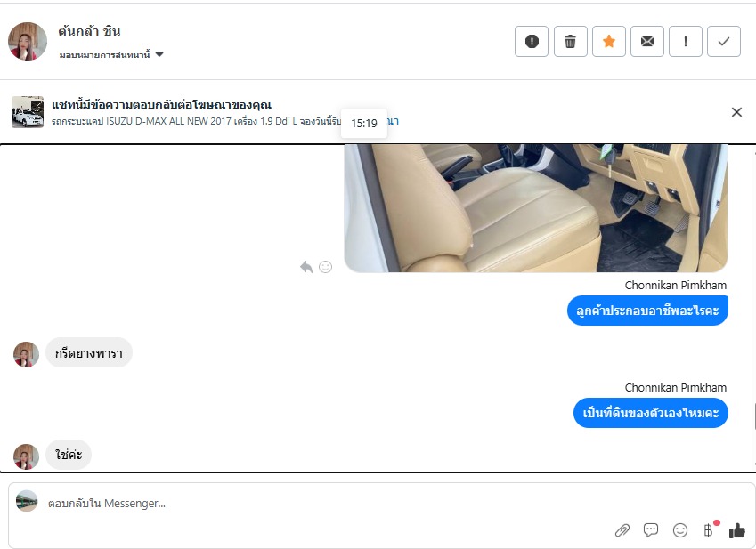The width and height of the screenshot is (756, 549).
Task: Add emoji reaction to the photo message
Action: pyautogui.click(x=325, y=267)
